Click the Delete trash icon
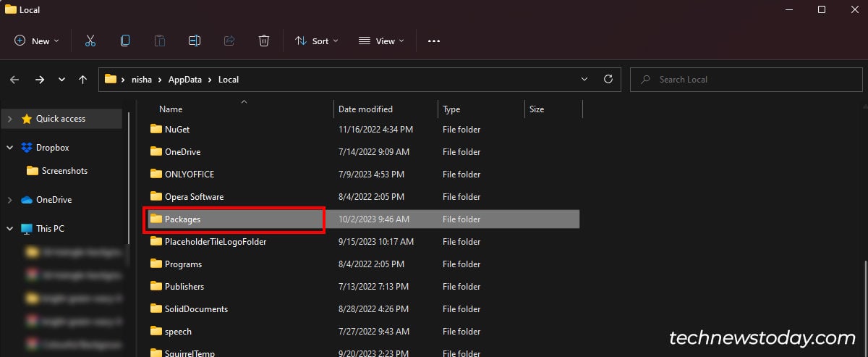This screenshot has height=357, width=868. [264, 41]
